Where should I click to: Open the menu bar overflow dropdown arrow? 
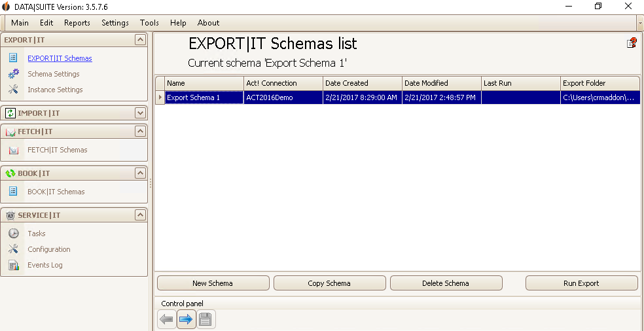tap(640, 23)
